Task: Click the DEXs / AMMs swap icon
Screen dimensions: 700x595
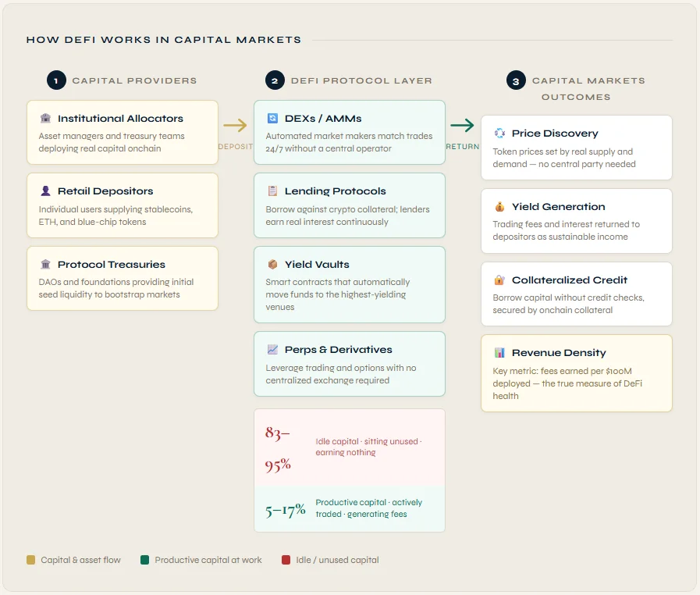Action: 272,119
